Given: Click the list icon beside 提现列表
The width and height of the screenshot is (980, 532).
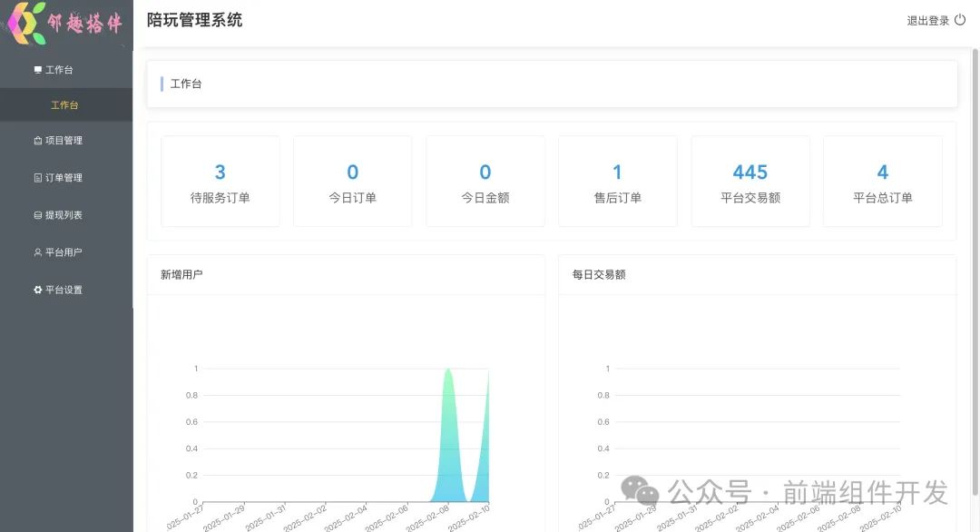Looking at the screenshot, I should pyautogui.click(x=37, y=215).
